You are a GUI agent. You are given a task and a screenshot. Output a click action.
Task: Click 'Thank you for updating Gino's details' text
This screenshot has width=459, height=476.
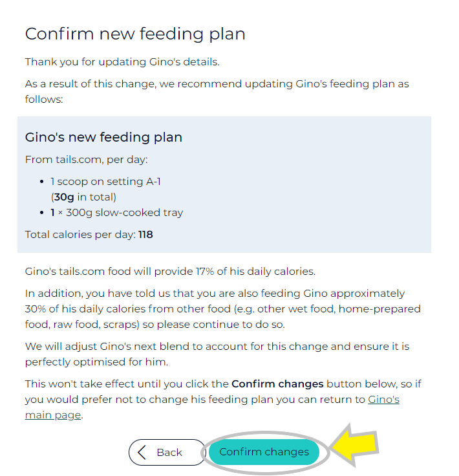122,62
